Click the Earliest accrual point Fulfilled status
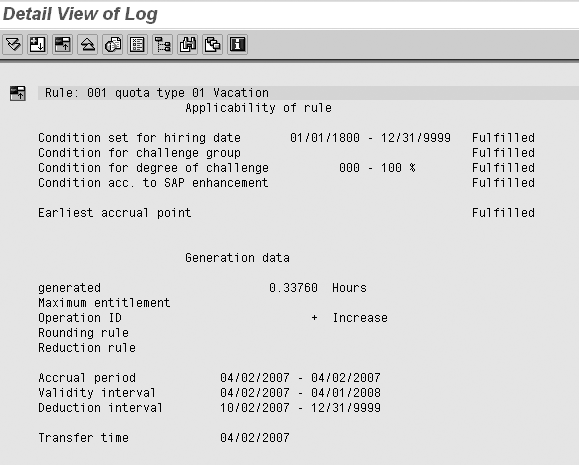 coord(503,213)
